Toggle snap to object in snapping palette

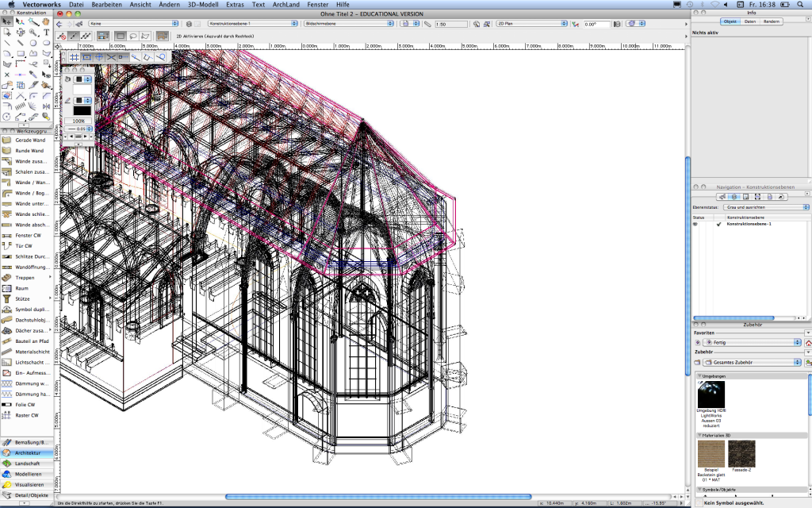86,57
